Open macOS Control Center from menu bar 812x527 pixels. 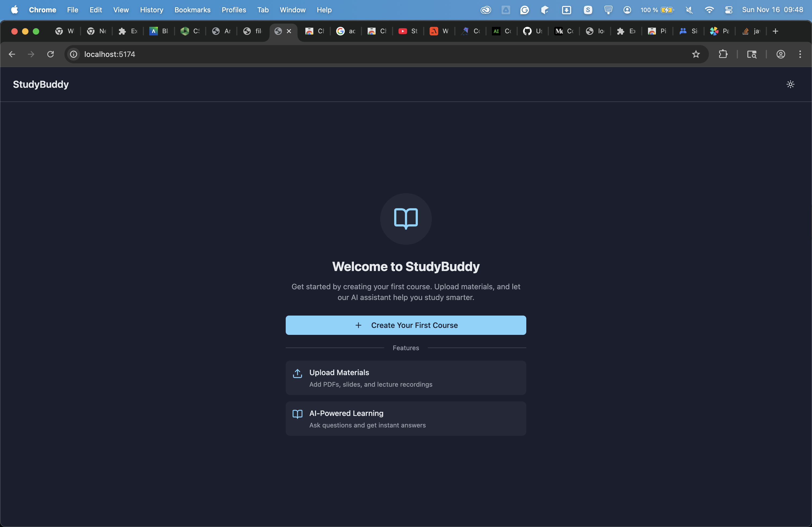pyautogui.click(x=728, y=10)
